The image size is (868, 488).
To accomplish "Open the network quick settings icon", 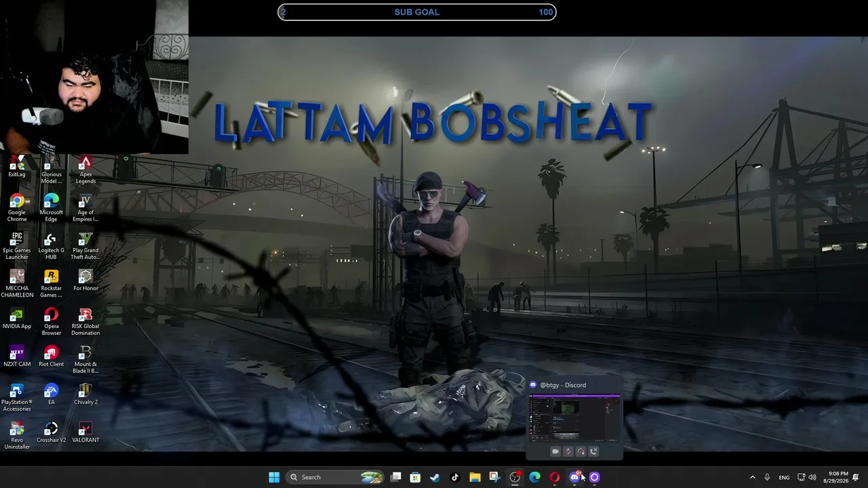I will coord(801,477).
